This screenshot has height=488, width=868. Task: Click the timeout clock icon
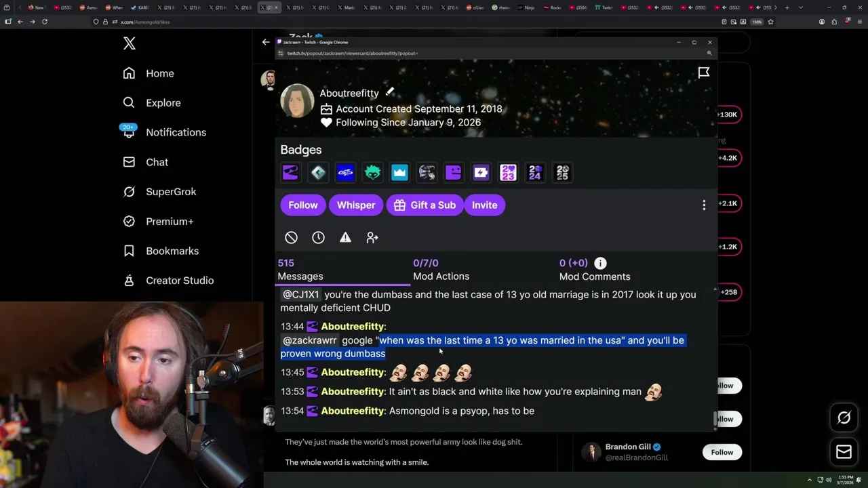pyautogui.click(x=318, y=237)
